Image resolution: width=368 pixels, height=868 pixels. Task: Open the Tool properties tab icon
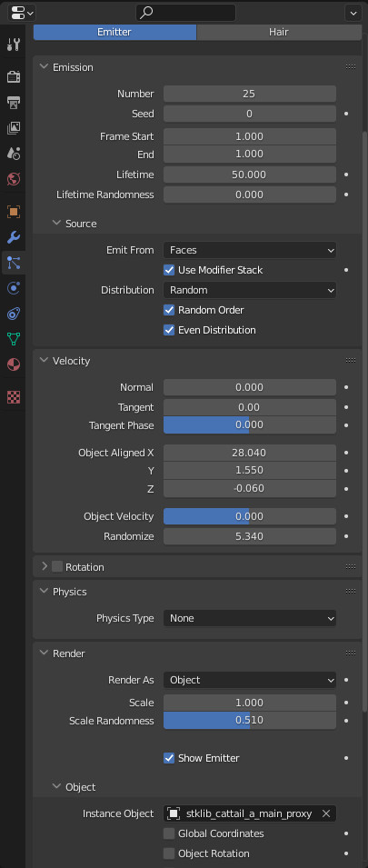(14, 45)
